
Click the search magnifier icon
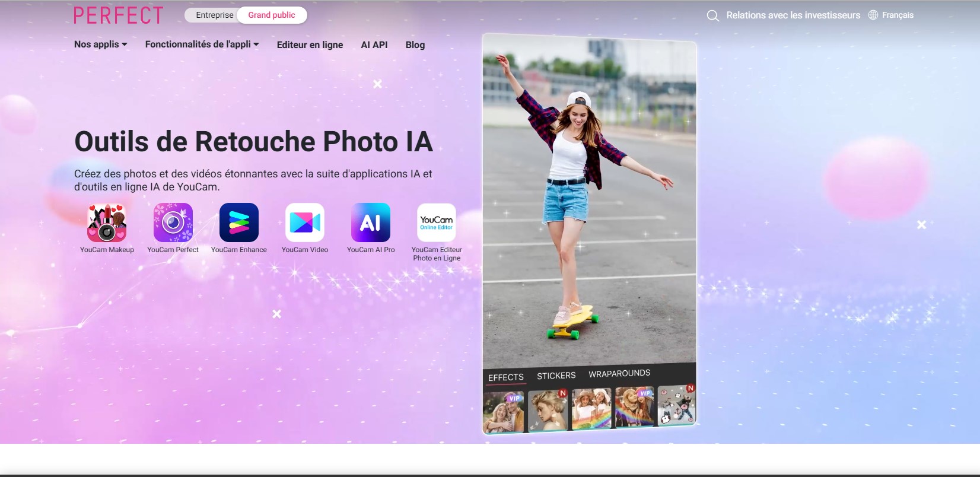712,15
